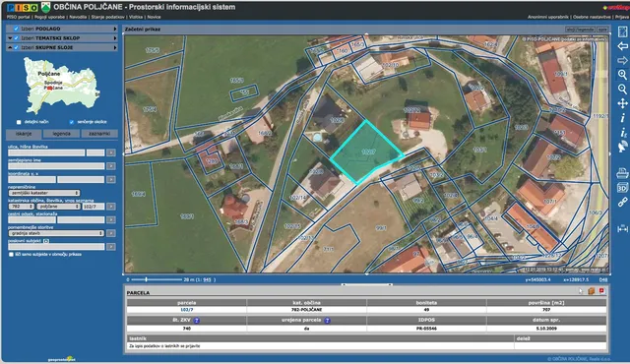Open the 3D view icon
This screenshot has width=630, height=364.
(622, 188)
